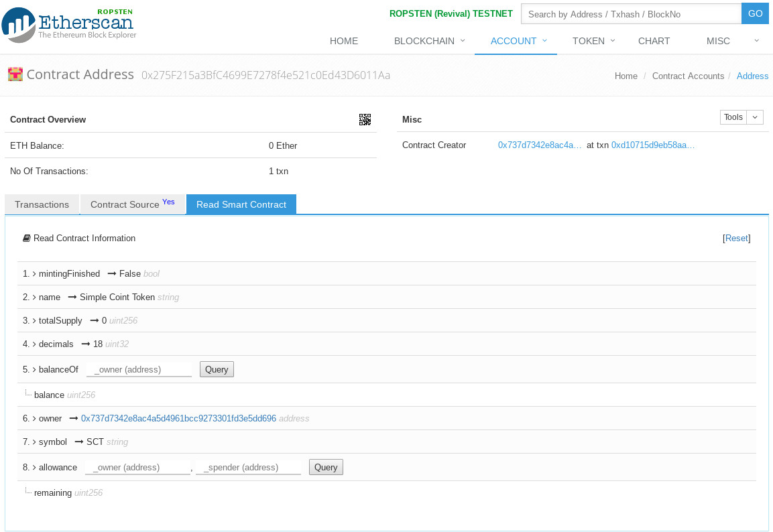
Task: Click the totalSupply row label
Action: [x=60, y=321]
